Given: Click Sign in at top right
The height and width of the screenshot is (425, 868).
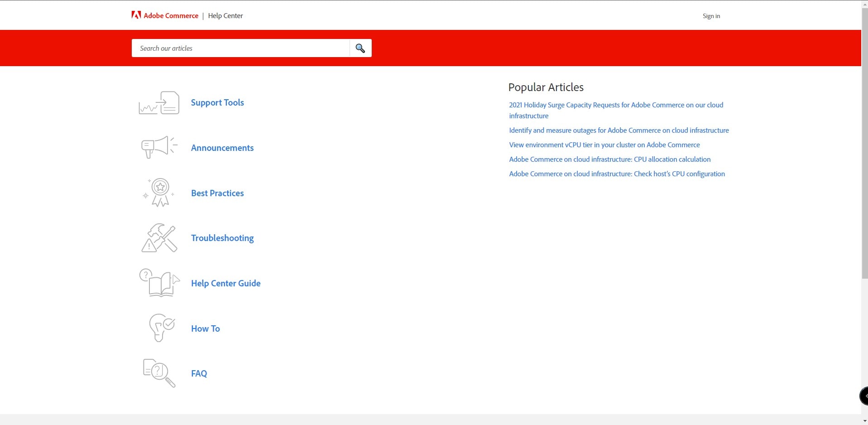Looking at the screenshot, I should coord(711,16).
